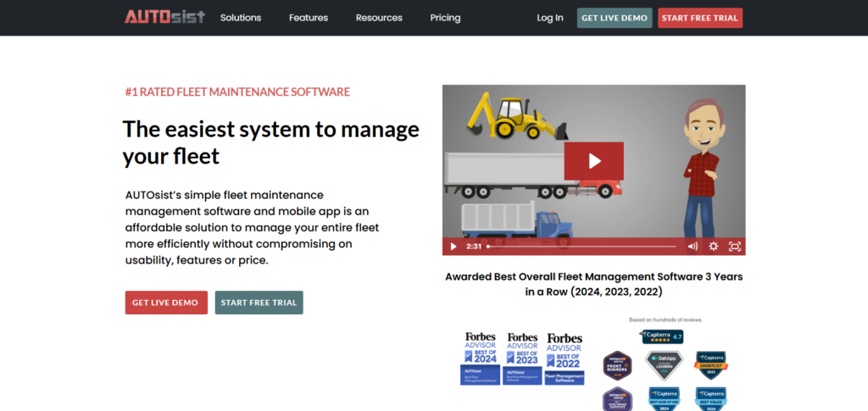Select the Forbes Advisor Best of 2022 badge
Image resolution: width=868 pixels, height=411 pixels.
coord(564,358)
